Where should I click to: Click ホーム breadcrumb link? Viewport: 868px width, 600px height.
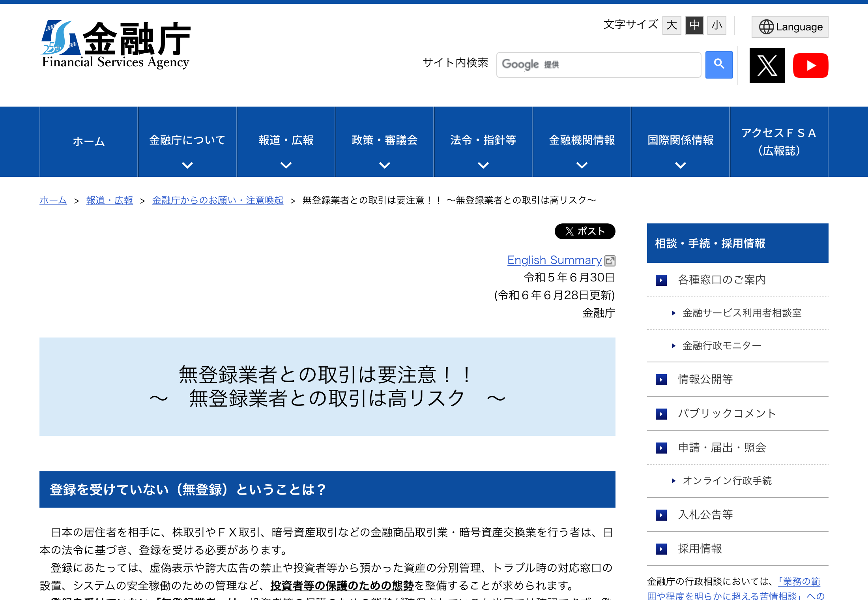pyautogui.click(x=53, y=201)
